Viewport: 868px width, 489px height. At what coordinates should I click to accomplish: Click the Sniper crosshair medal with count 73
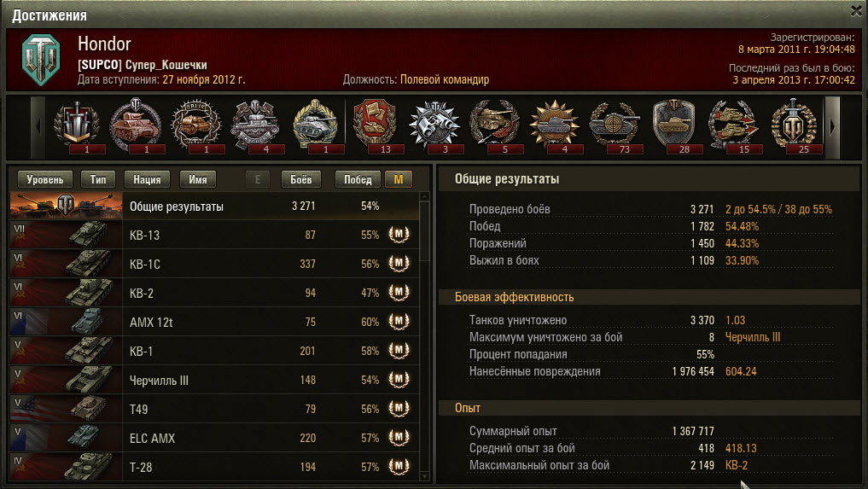tap(615, 125)
